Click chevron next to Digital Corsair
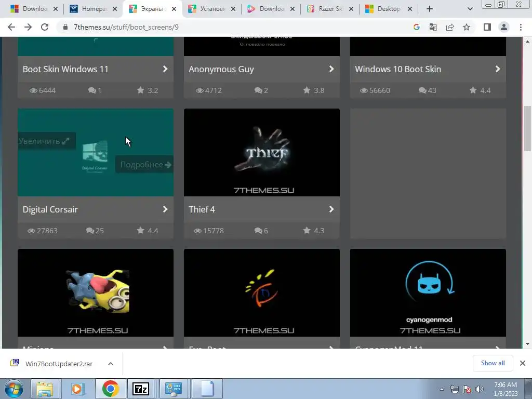This screenshot has width=532, height=399. 165,209
